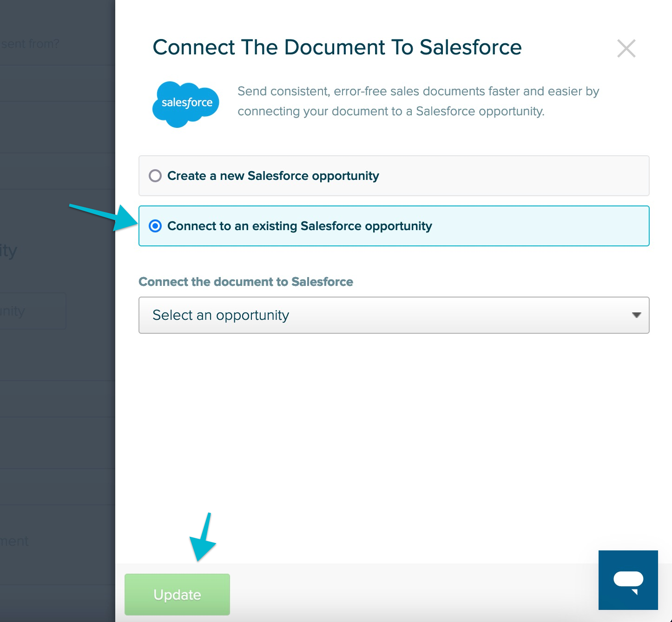672x622 pixels.
Task: Close the Connect The Document To Salesforce dialog
Action: coord(626,48)
